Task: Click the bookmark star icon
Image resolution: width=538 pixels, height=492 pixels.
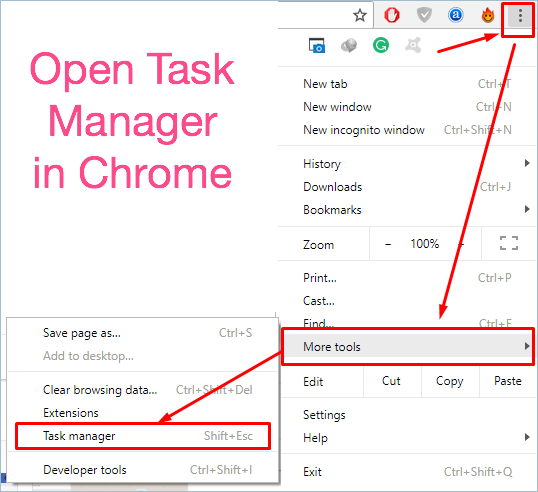Action: tap(360, 15)
